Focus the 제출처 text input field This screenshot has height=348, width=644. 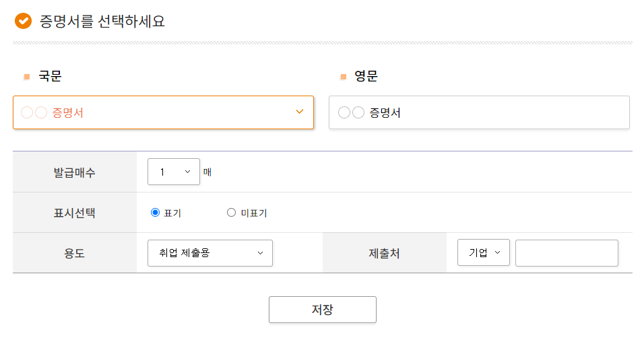567,253
